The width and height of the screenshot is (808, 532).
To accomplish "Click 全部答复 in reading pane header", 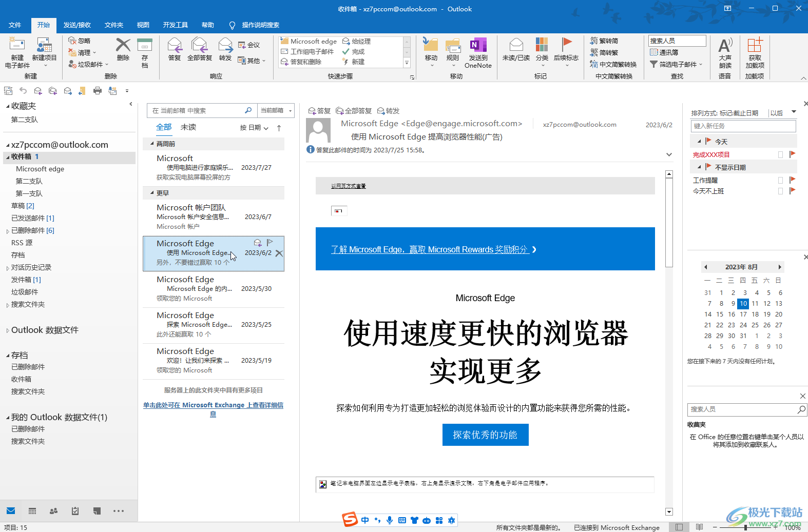I will click(x=354, y=111).
